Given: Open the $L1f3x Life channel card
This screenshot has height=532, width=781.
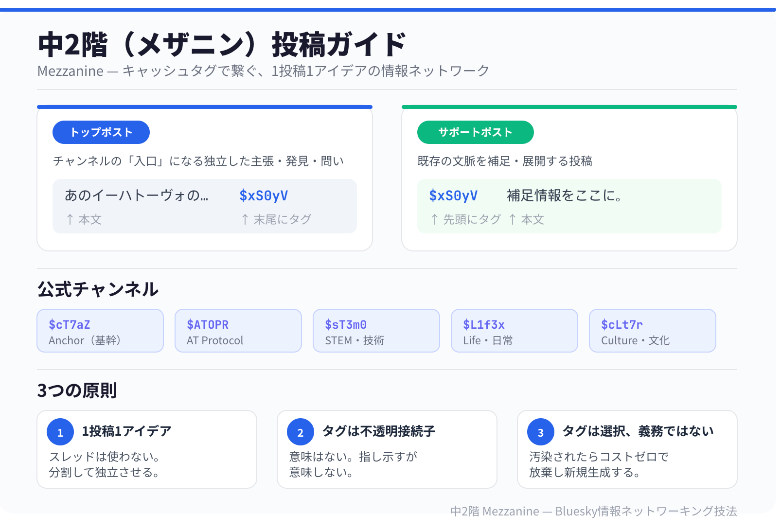Looking at the screenshot, I should coord(515,331).
